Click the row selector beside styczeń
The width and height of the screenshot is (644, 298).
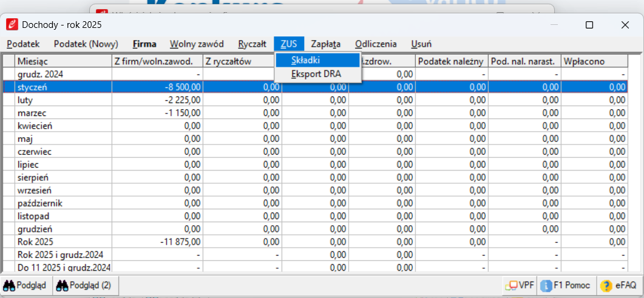(9, 87)
